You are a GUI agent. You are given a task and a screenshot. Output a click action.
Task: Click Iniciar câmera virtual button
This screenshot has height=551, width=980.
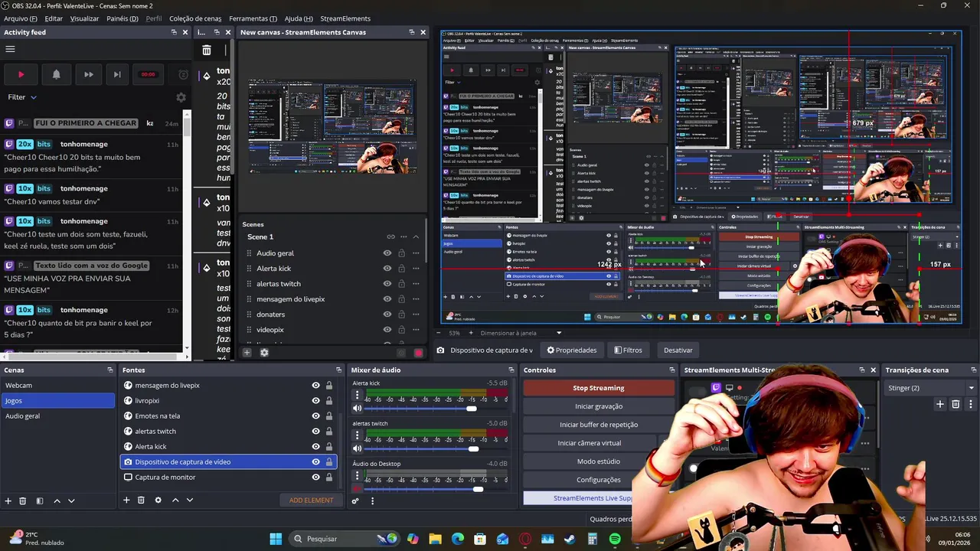590,443
